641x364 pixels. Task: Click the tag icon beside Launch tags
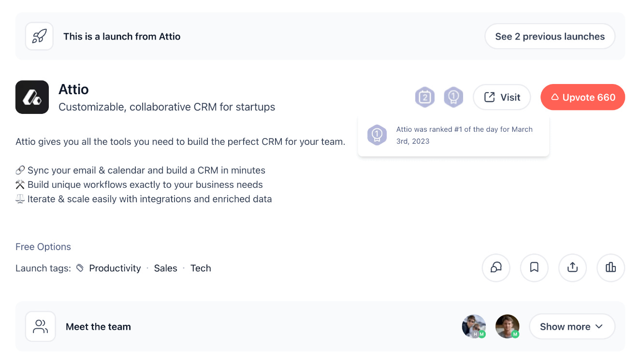(x=80, y=268)
